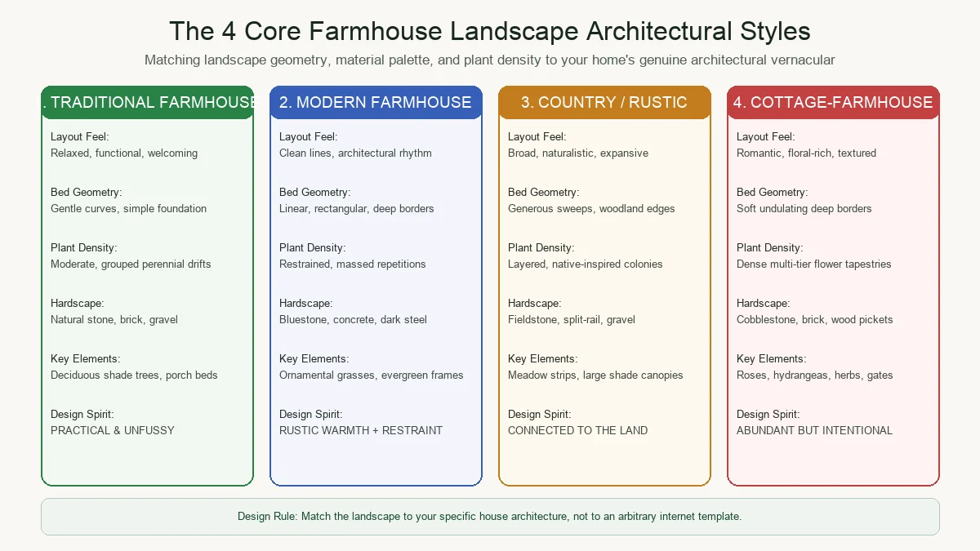This screenshot has height=551, width=980.
Task: Click 'Hardscape:' label in Cottage-Farmhouse card
Action: coord(764,303)
